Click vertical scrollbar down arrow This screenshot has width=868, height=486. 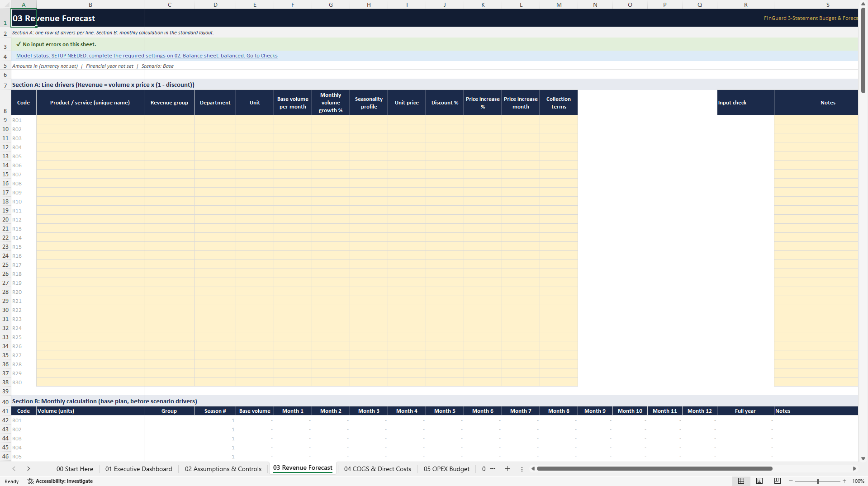coord(863,458)
